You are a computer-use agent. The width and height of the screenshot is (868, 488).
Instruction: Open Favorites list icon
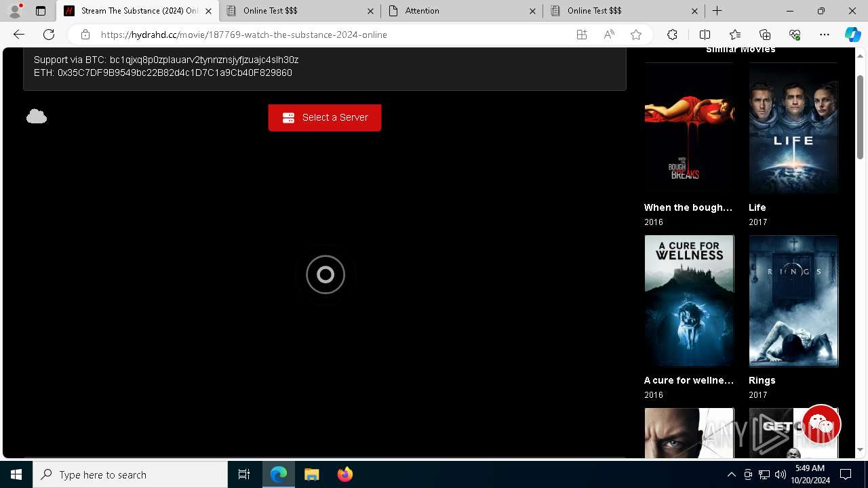(735, 35)
